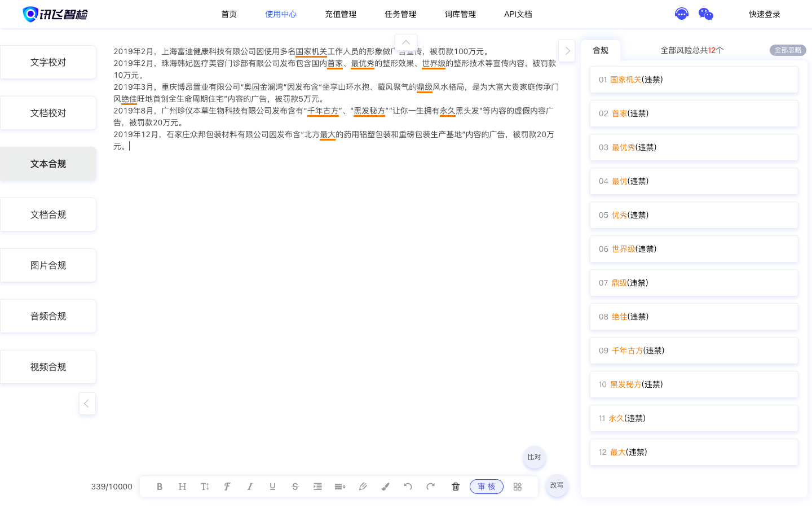Viewport: 812px width, 508px height.
Task: Redo the last edit
Action: tap(430, 487)
